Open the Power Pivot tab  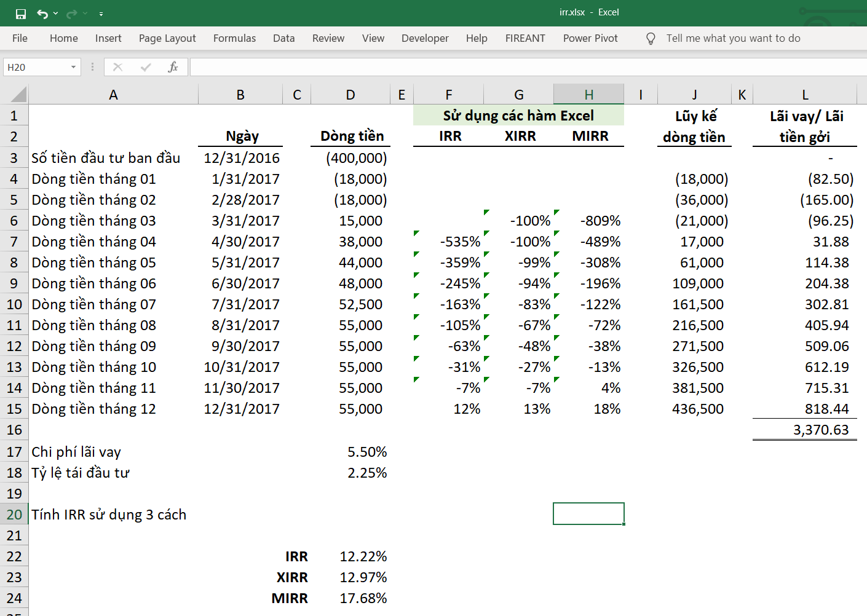pos(590,38)
